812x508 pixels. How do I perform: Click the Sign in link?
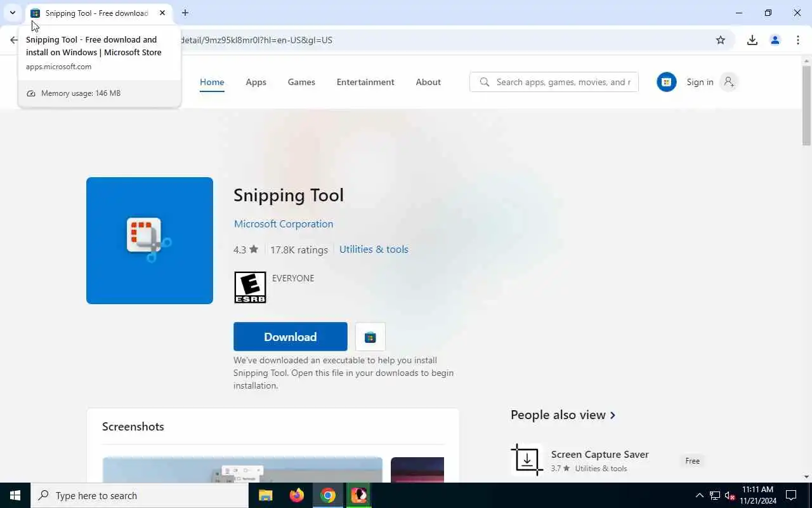coord(700,82)
